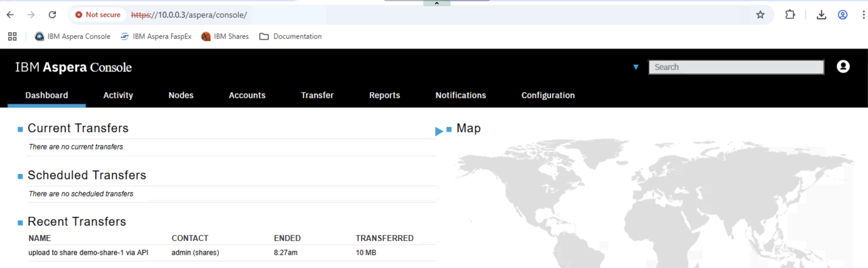The height and width of the screenshot is (268, 868).
Task: Click the browser back arrow
Action: (10, 15)
